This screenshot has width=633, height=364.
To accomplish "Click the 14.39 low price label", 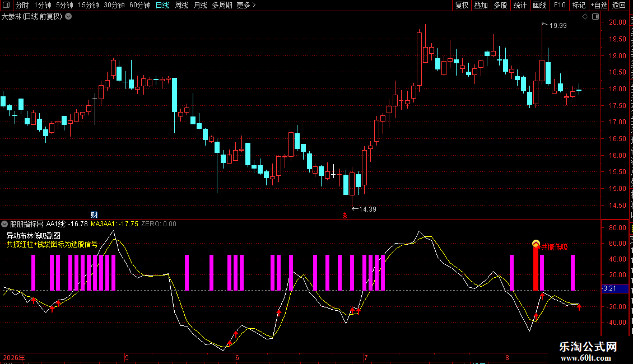I will pyautogui.click(x=367, y=209).
